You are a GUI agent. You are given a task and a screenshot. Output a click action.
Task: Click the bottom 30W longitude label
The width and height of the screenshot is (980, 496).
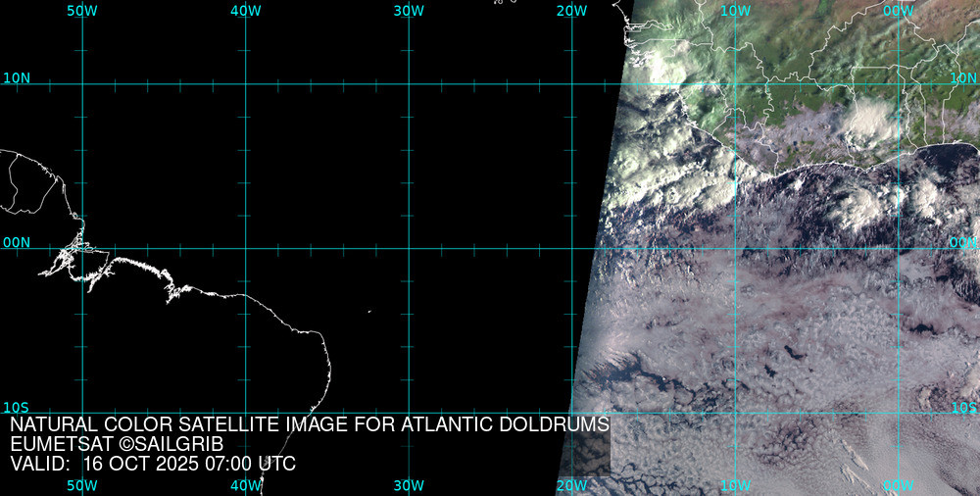pyautogui.click(x=409, y=485)
